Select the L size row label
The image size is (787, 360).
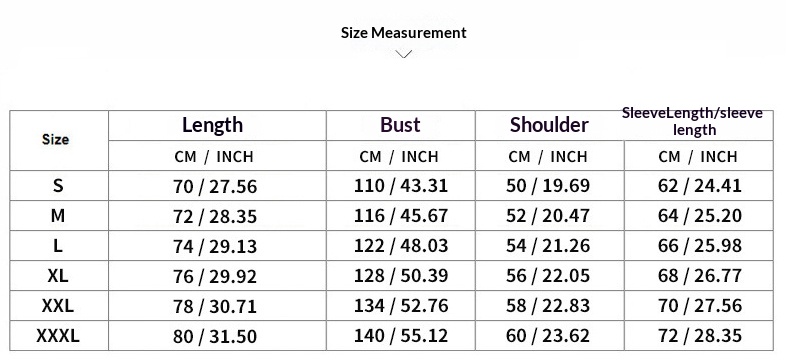tap(58, 246)
